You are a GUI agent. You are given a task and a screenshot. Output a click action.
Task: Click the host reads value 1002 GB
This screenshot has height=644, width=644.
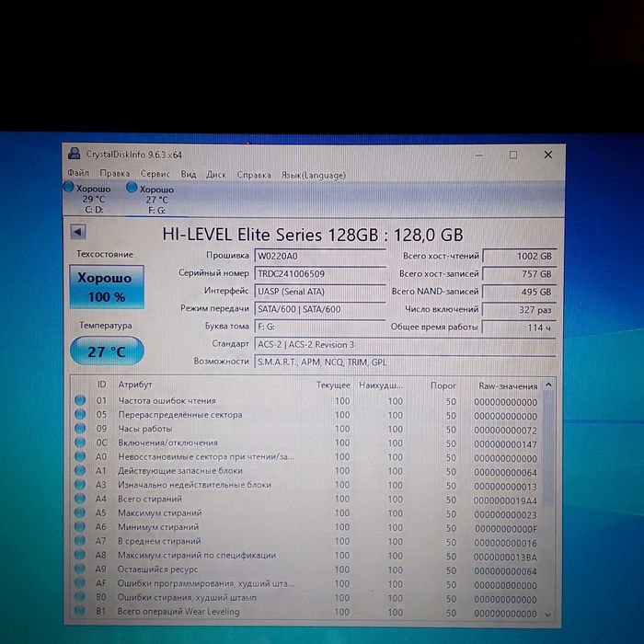pos(520,256)
